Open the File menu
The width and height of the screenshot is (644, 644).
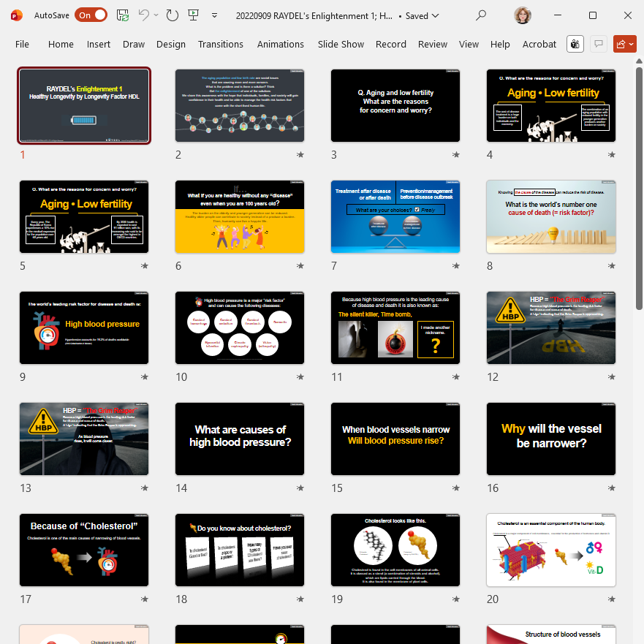pos(22,44)
